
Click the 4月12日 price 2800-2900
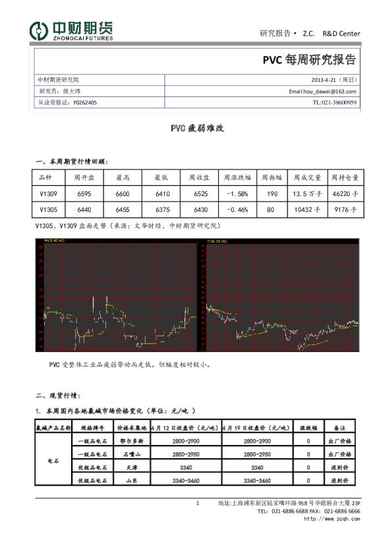pyautogui.click(x=186, y=441)
